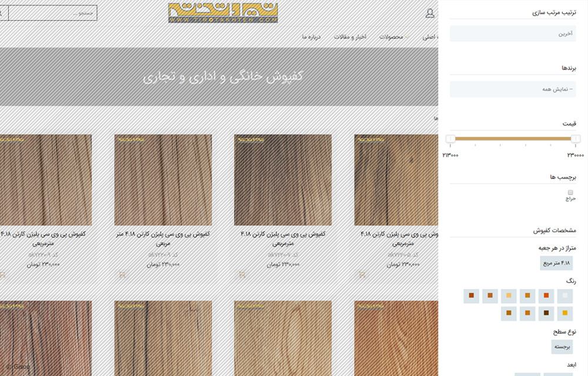
Task: Tick the حراج (sale) checkbox
Action: [x=570, y=192]
